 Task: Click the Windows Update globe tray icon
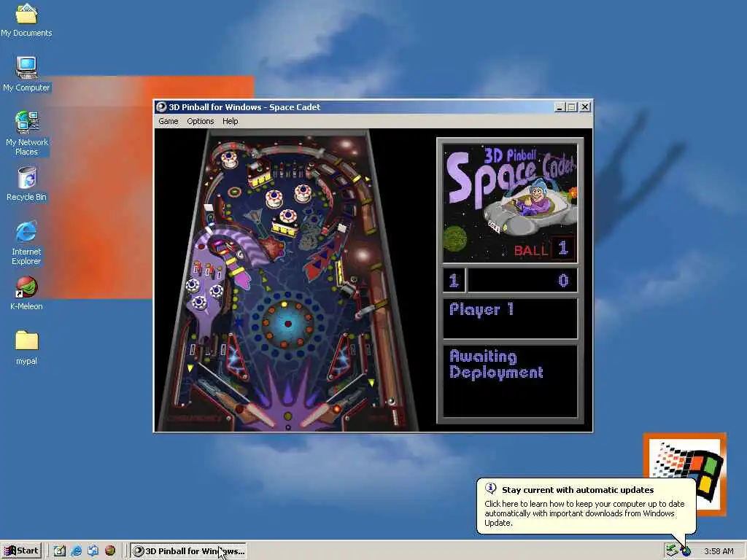pyautogui.click(x=686, y=551)
